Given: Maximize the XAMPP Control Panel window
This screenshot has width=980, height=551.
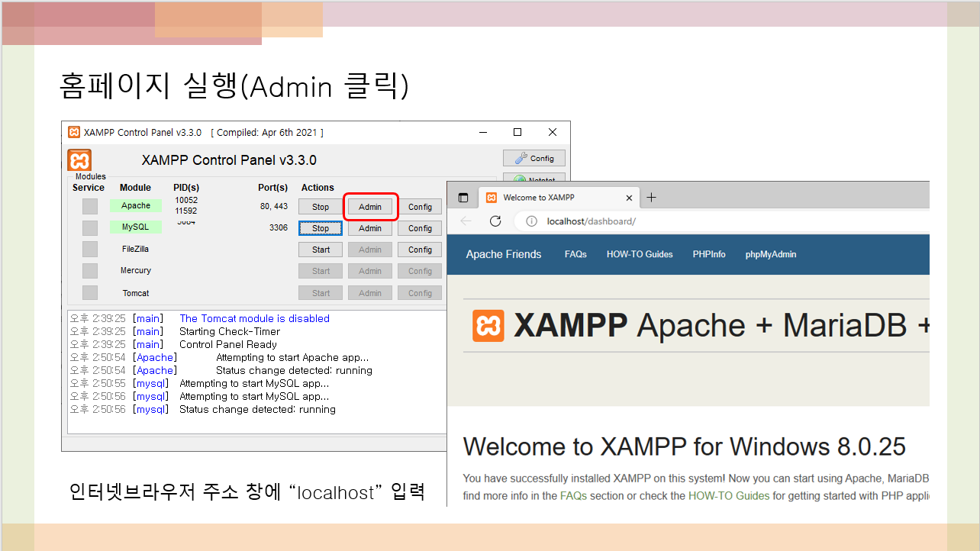Looking at the screenshot, I should (x=517, y=132).
